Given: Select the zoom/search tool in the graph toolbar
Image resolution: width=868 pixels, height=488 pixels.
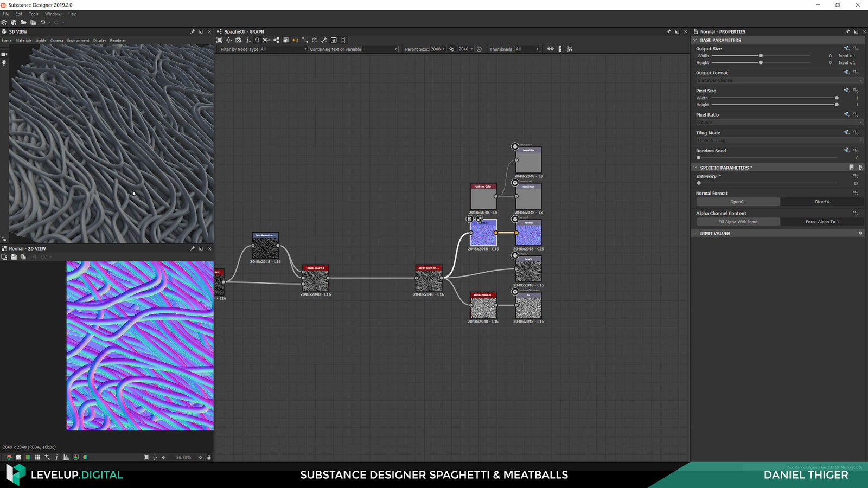Looking at the screenshot, I should click(257, 40).
